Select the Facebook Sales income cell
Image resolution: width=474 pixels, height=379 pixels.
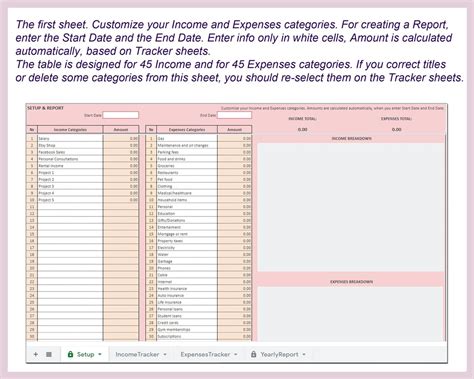pyautogui.click(x=70, y=152)
